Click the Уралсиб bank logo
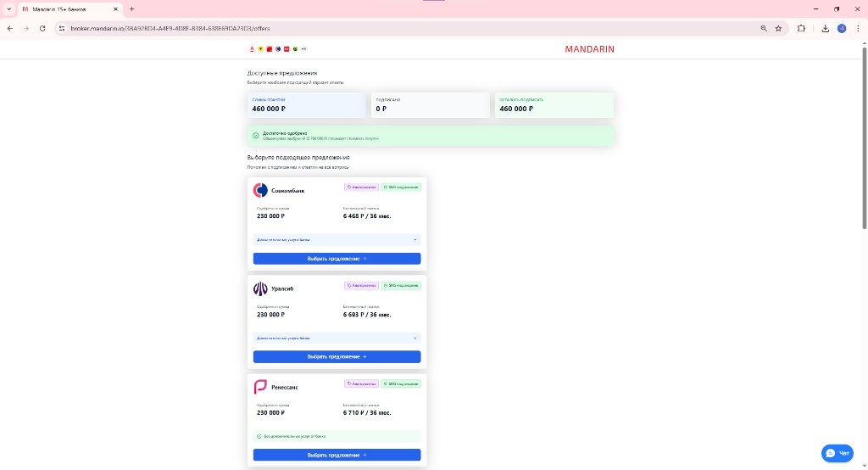Image resolution: width=868 pixels, height=470 pixels. click(x=261, y=288)
